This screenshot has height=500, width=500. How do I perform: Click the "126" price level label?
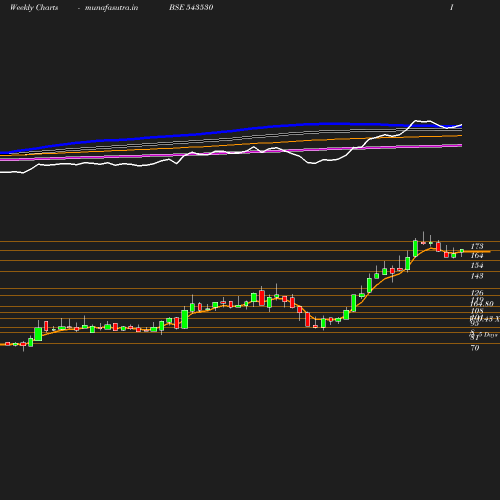tap(477, 293)
